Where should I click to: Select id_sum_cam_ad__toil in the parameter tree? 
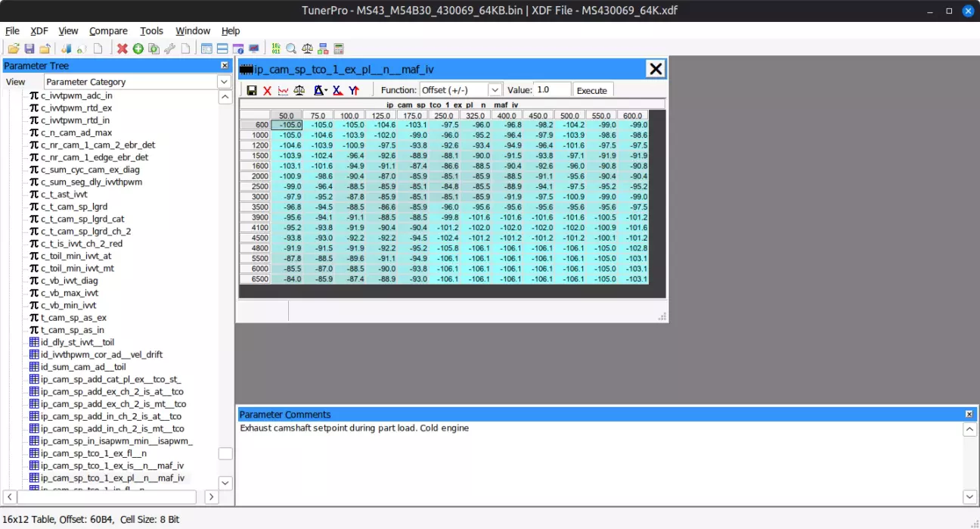coord(83,367)
